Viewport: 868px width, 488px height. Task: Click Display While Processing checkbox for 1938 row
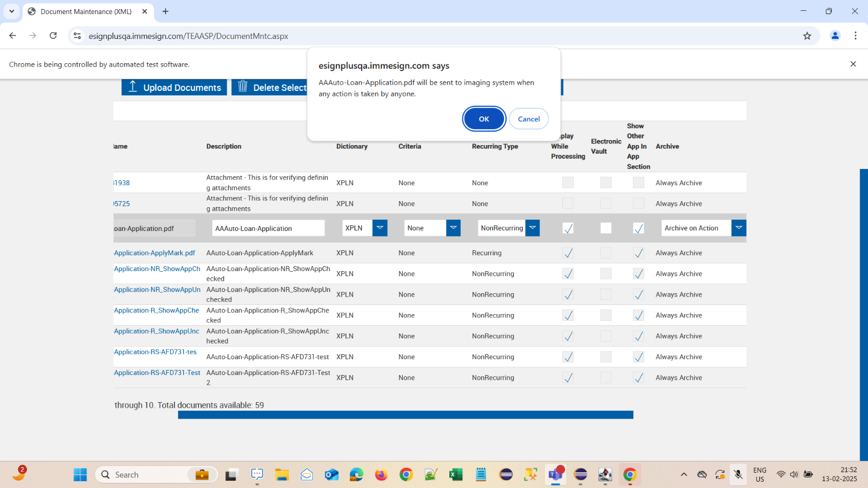[568, 182]
